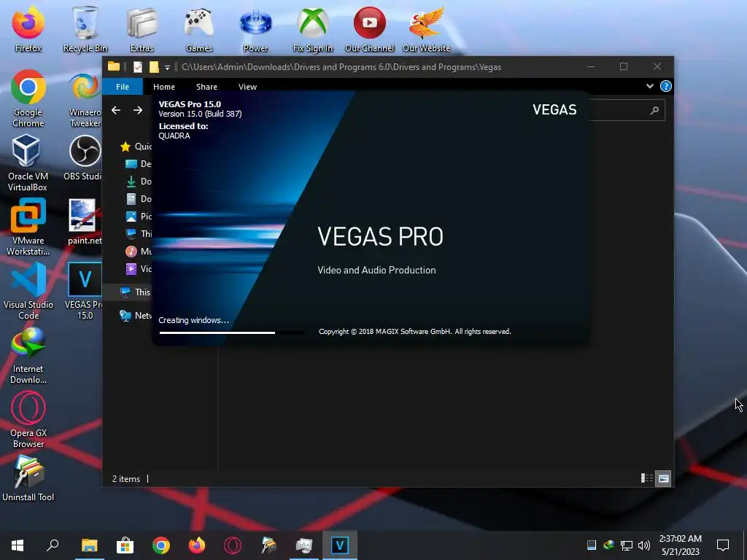The height and width of the screenshot is (560, 747).
Task: Select the Visual Studio Code desktop icon
Action: click(x=28, y=292)
